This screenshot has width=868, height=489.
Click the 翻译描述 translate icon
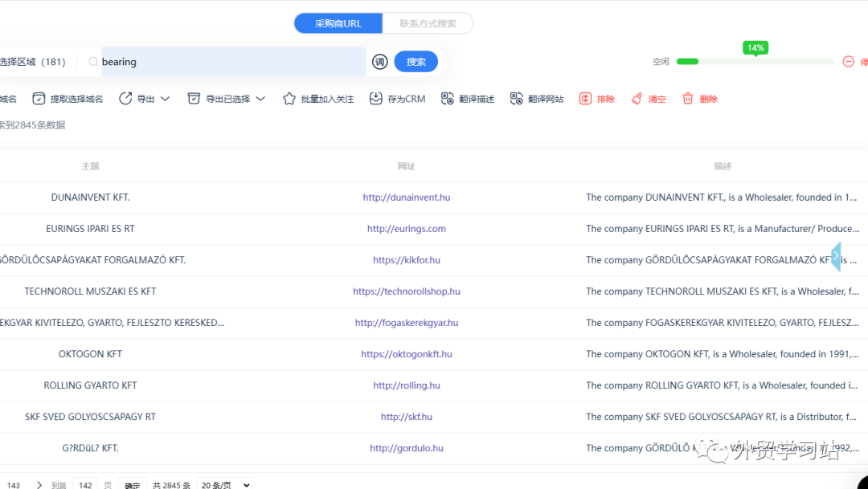[x=448, y=99]
